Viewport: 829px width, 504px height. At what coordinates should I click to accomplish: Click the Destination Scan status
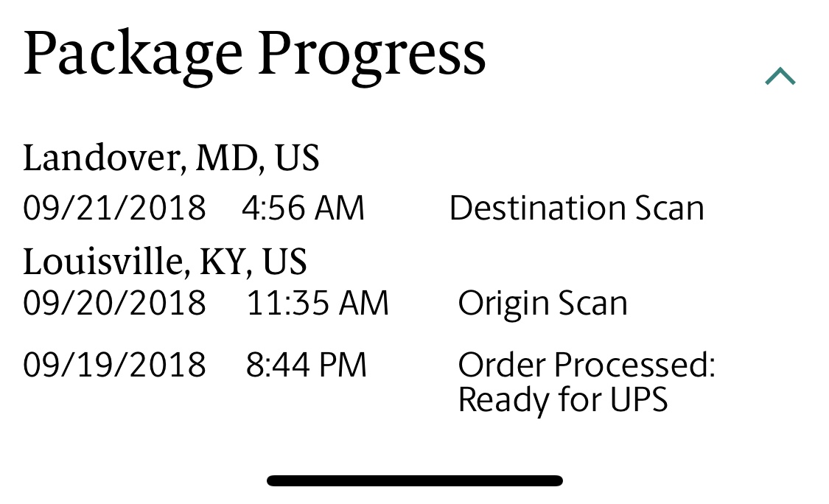(x=576, y=209)
